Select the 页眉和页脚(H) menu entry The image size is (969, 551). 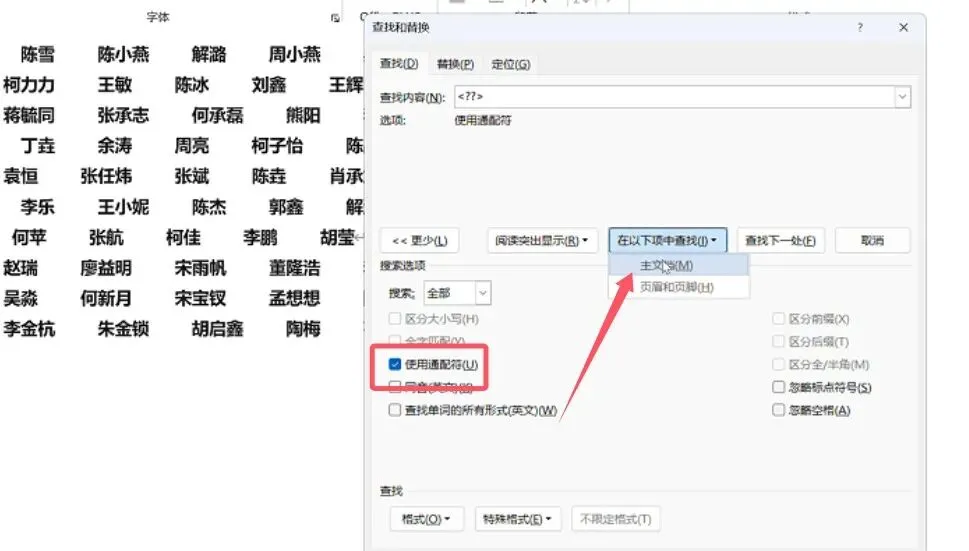tap(679, 287)
